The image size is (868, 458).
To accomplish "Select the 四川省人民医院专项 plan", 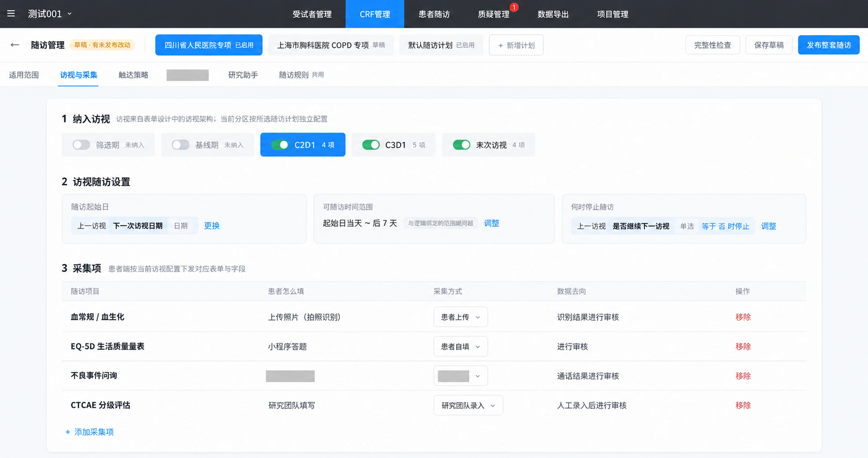I will 209,45.
